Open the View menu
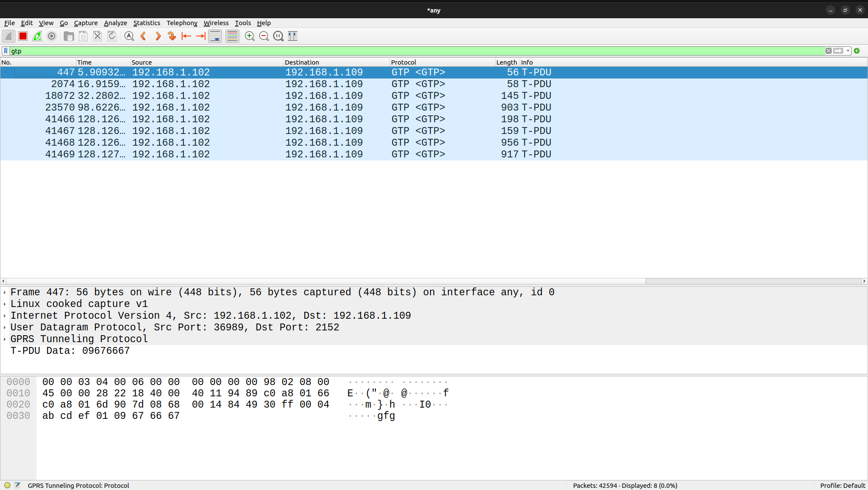 (x=46, y=23)
